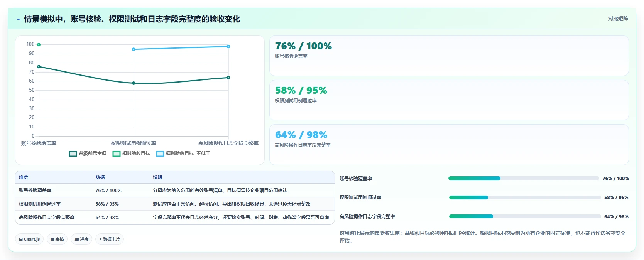This screenshot has height=260, width=644.
Task: Click description starting 测试应包含正常访问
Action: (232, 204)
